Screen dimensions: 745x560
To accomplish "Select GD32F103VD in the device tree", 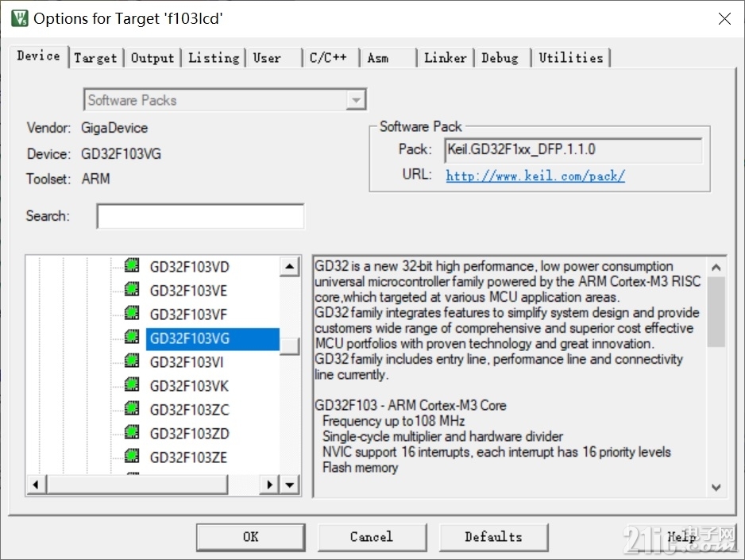I will tap(190, 267).
